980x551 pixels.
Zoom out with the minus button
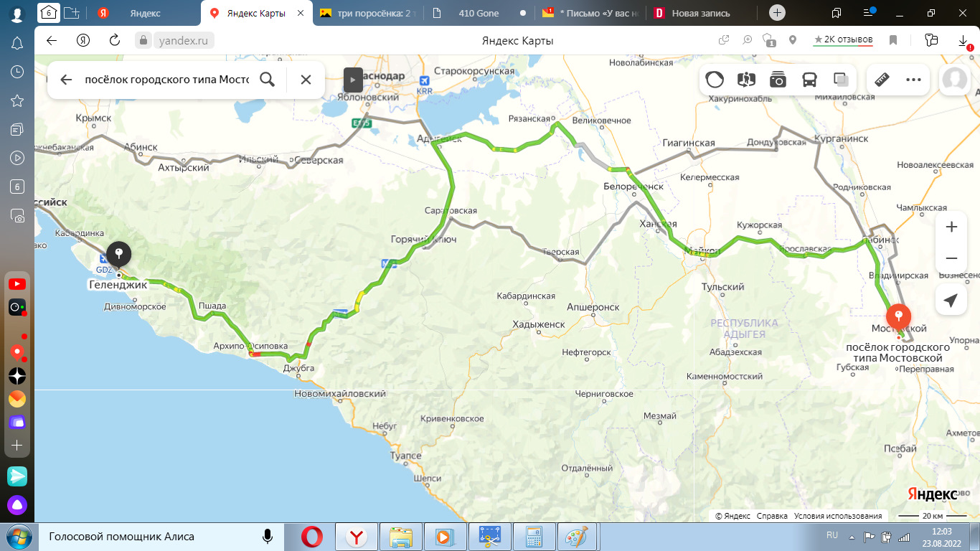951,258
